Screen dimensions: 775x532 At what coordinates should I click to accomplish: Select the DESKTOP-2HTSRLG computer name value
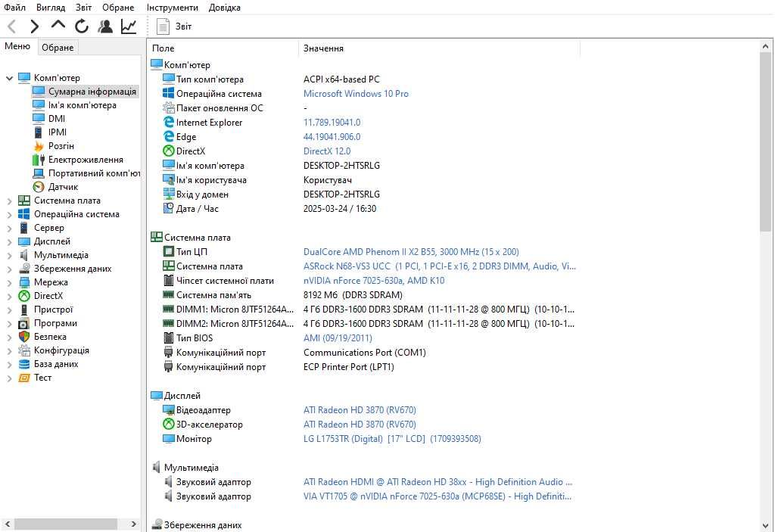pyautogui.click(x=341, y=166)
